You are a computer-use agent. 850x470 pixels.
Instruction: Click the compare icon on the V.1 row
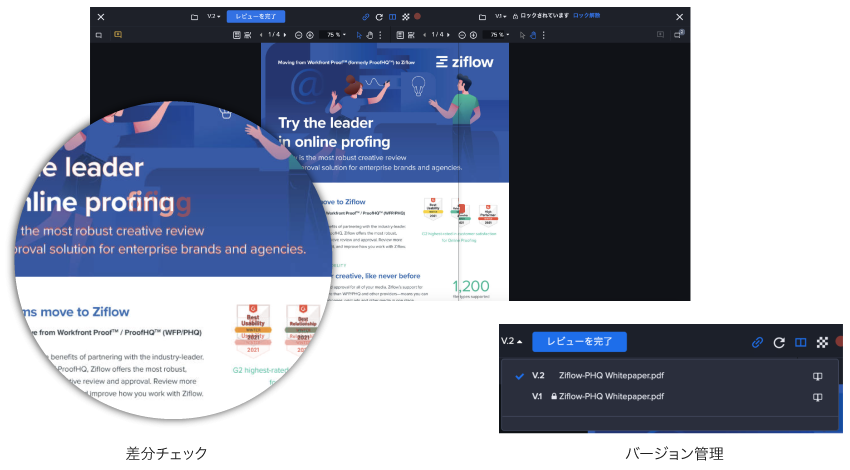tap(817, 397)
